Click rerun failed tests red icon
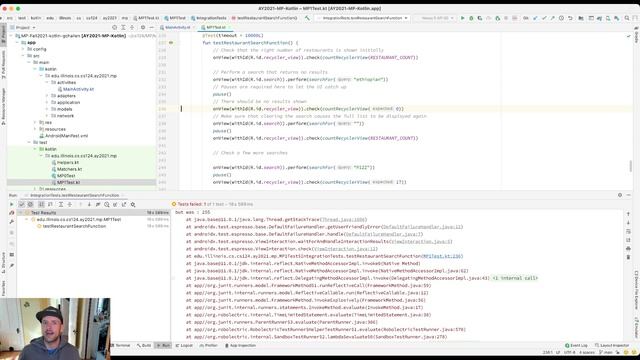This screenshot has height=360, width=640. [x=11, y=213]
